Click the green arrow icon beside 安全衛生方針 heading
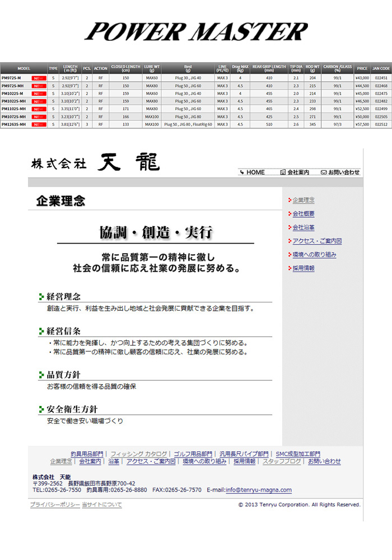 tap(41, 410)
